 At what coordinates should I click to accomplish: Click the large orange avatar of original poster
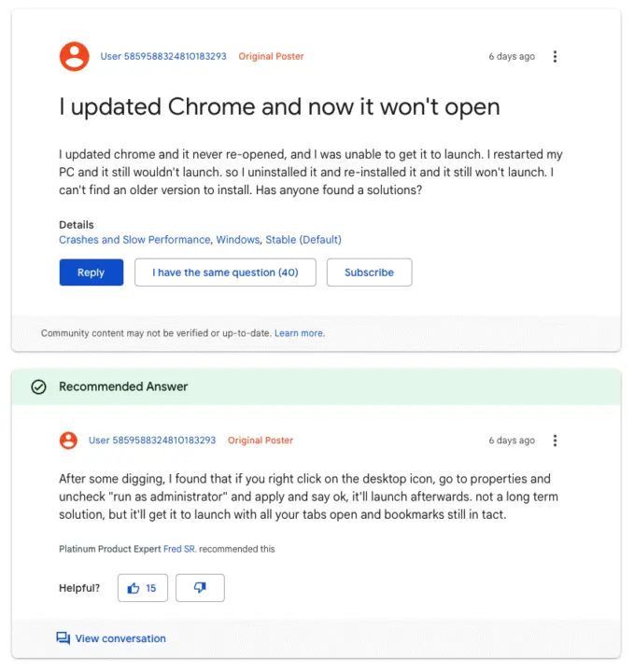[74, 56]
